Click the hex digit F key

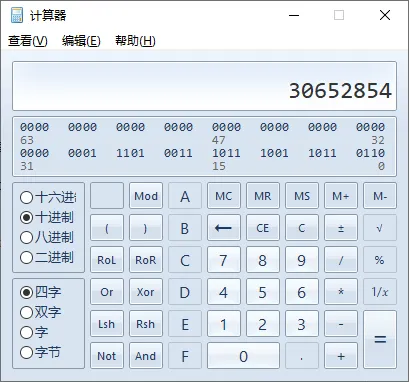coord(185,356)
